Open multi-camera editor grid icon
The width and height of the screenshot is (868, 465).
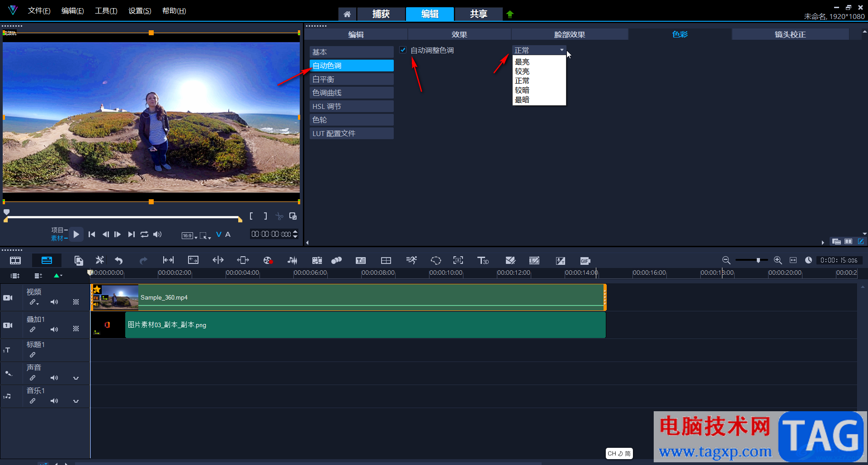[x=386, y=260]
